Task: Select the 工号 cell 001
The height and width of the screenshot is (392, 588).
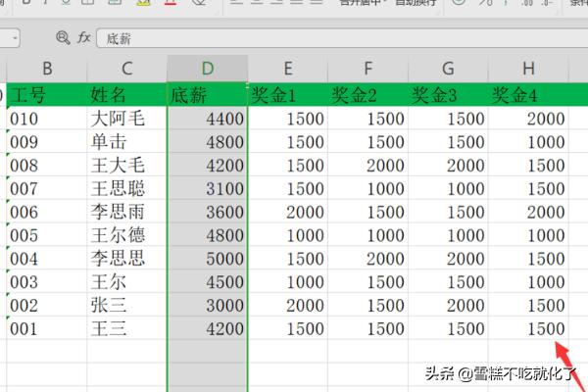Action: click(46, 328)
